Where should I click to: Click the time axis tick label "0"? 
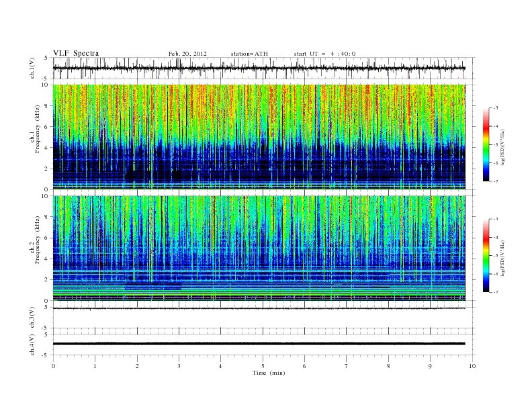53,366
